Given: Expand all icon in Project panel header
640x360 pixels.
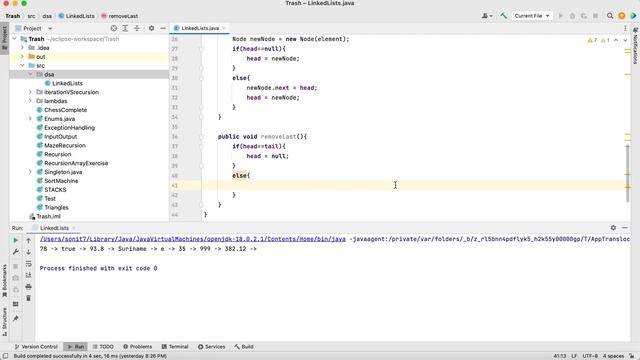Looking at the screenshot, I should 125,28.
